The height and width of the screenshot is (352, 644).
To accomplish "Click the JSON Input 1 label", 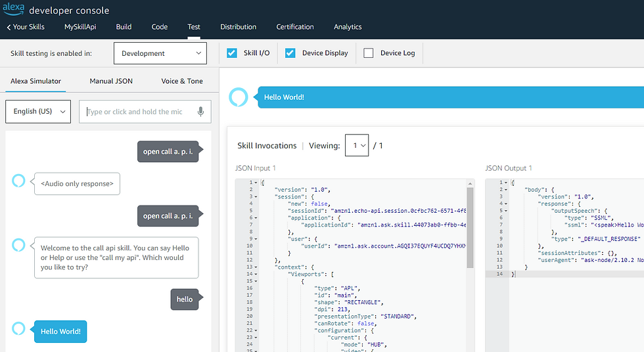I will pos(256,168).
